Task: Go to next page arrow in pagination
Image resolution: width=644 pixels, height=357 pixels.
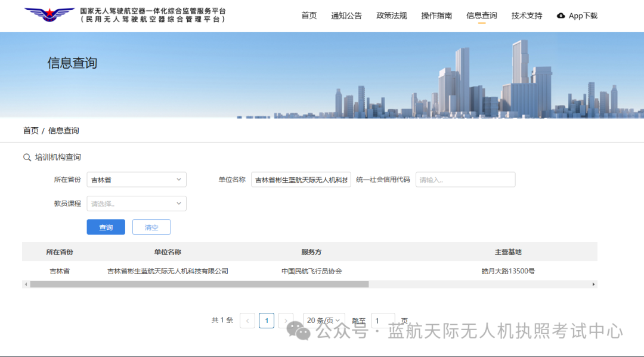Action: click(286, 321)
